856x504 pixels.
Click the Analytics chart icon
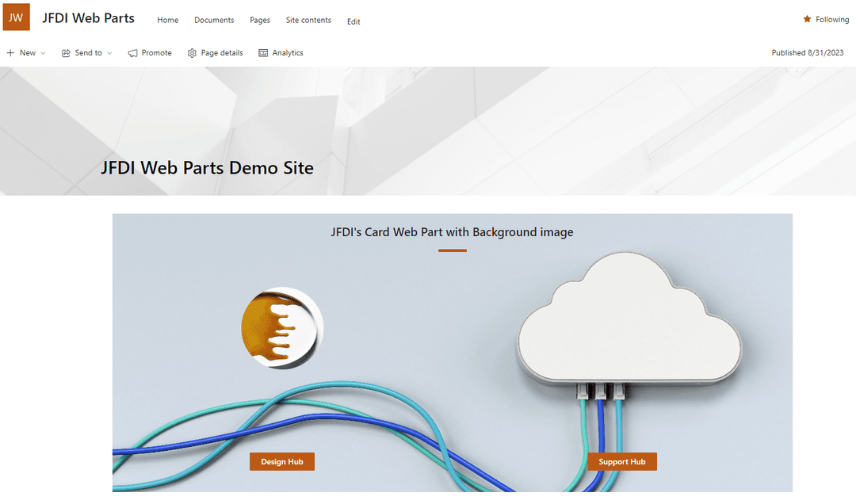click(x=262, y=53)
